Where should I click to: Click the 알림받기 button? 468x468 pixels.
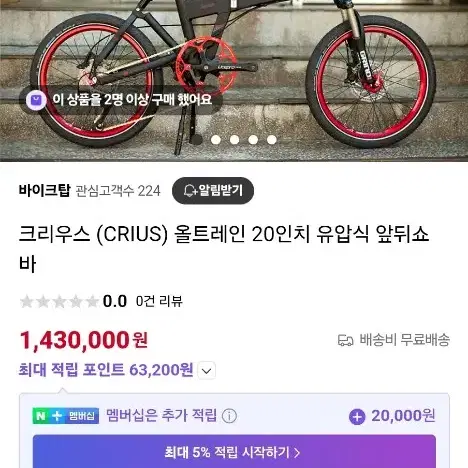coord(213,191)
